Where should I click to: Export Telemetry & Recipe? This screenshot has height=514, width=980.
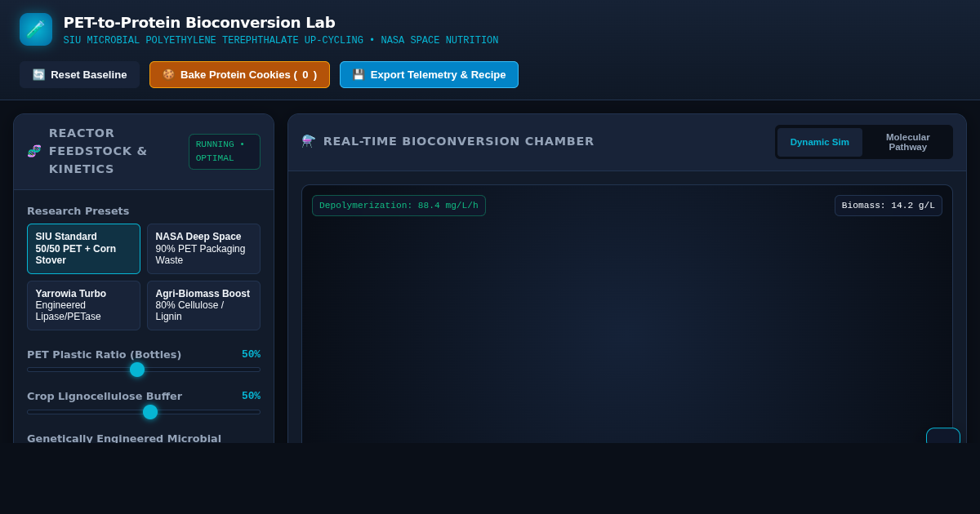coord(429,74)
